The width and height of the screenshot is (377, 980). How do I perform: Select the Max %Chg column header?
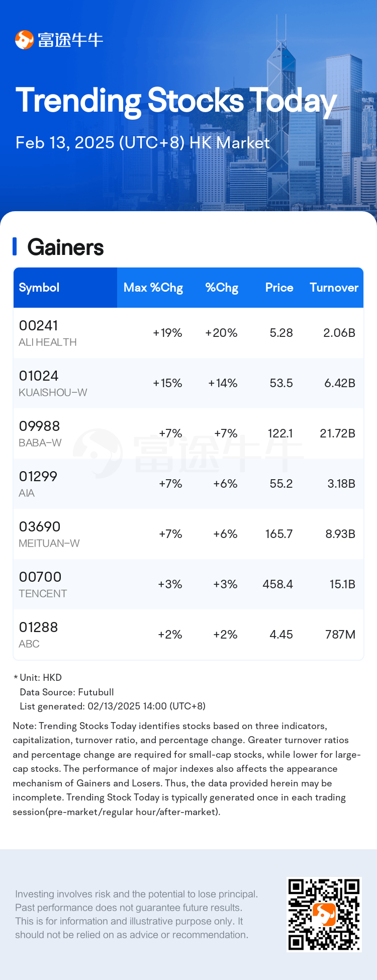tap(153, 288)
